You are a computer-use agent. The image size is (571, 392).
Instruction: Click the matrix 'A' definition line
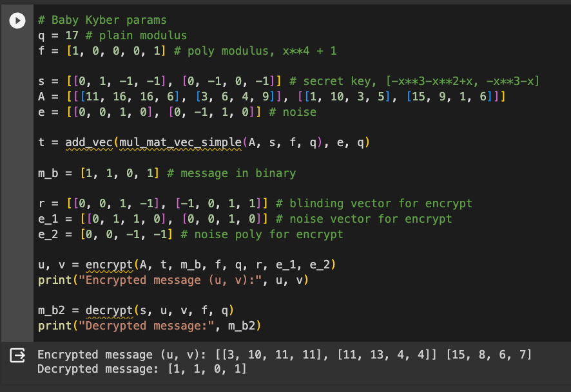pos(271,97)
